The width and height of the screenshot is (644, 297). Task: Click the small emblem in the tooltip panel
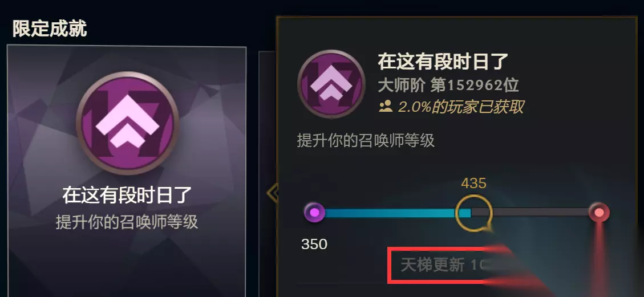pos(331,84)
